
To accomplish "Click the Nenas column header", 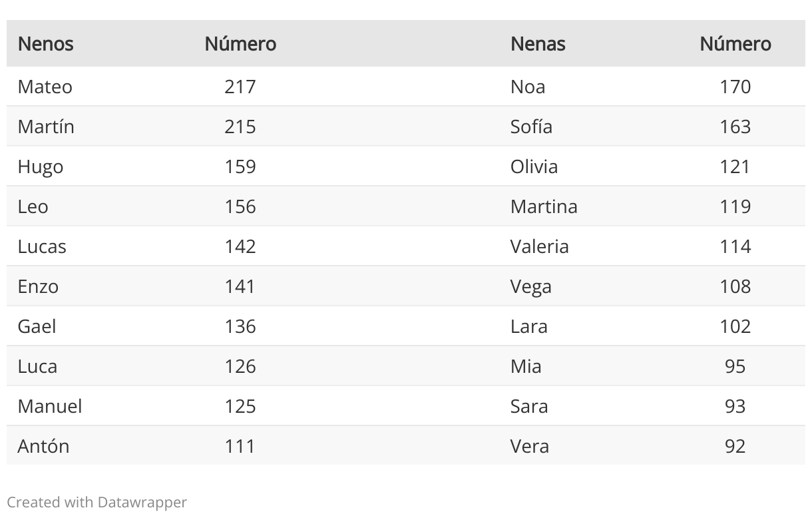I will pos(538,44).
